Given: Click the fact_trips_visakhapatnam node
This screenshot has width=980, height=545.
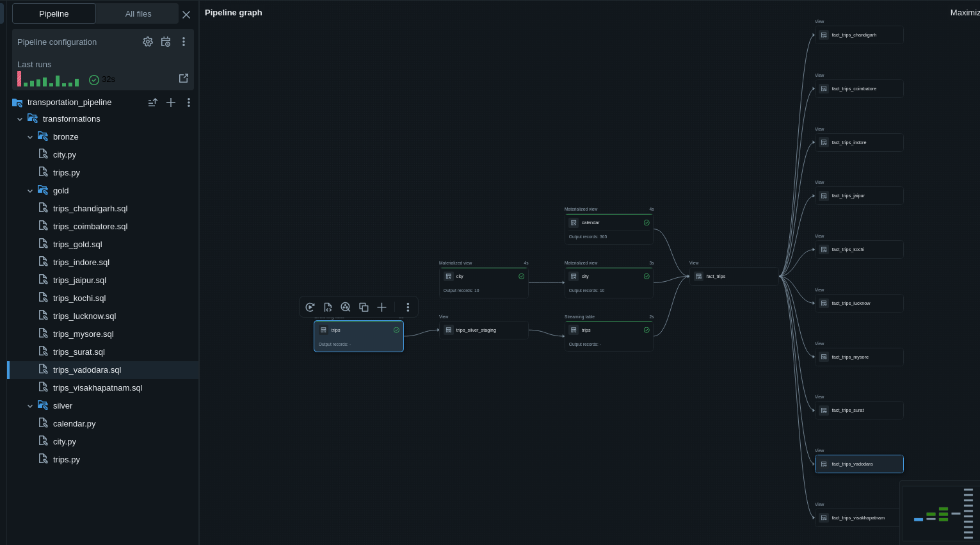Looking at the screenshot, I should (858, 517).
